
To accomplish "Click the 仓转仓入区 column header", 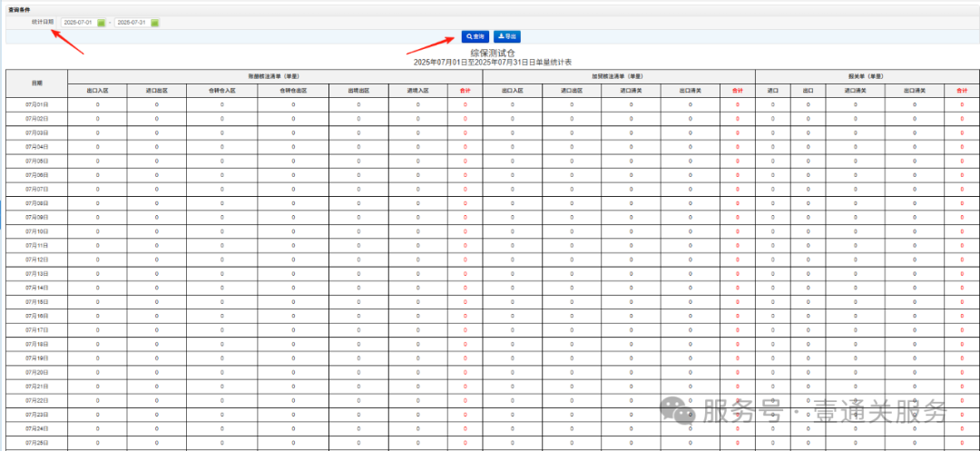I will click(x=221, y=91).
